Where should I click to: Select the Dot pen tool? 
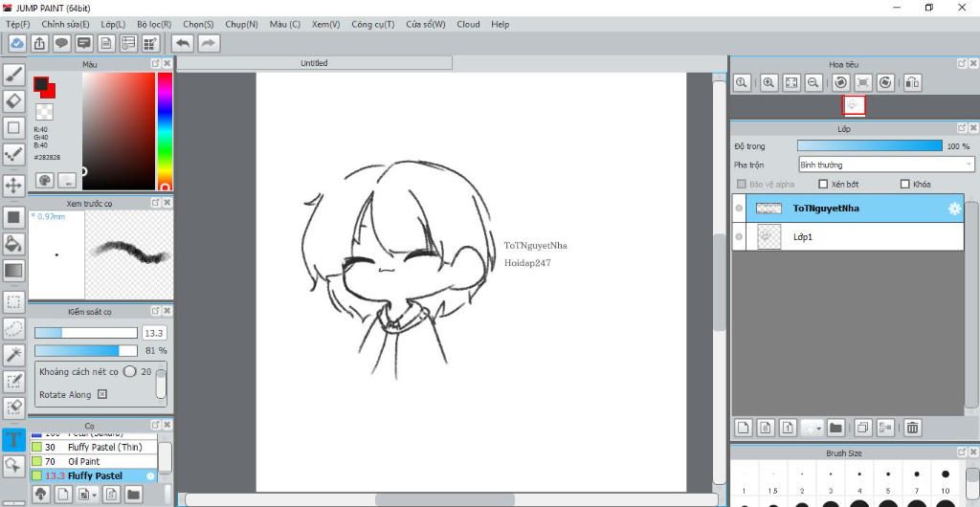click(x=13, y=154)
